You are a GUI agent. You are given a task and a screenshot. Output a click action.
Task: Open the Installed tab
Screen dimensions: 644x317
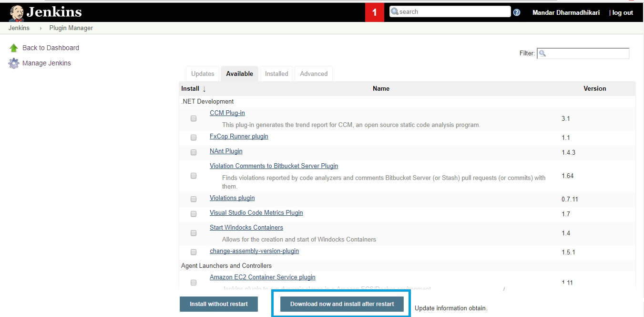coord(276,74)
